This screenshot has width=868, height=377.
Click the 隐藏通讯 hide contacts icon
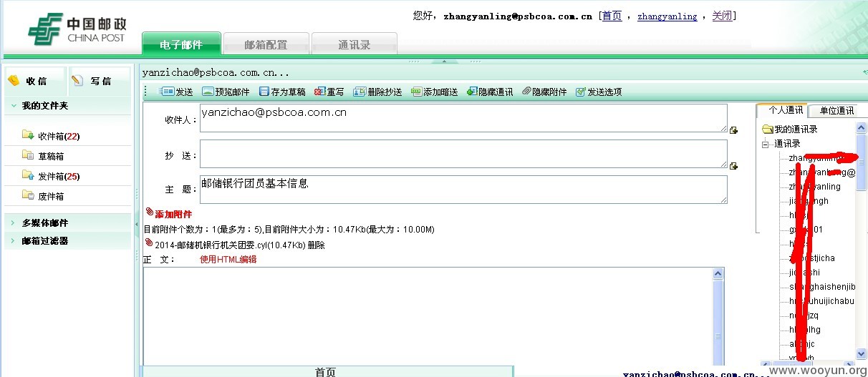(472, 92)
